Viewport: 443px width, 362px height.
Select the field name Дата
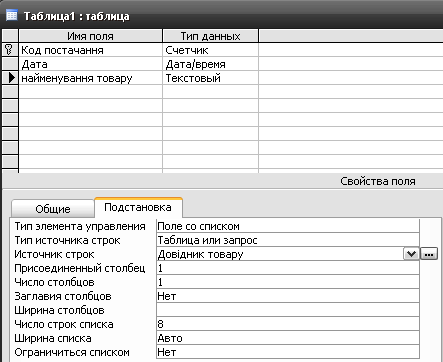(x=90, y=64)
